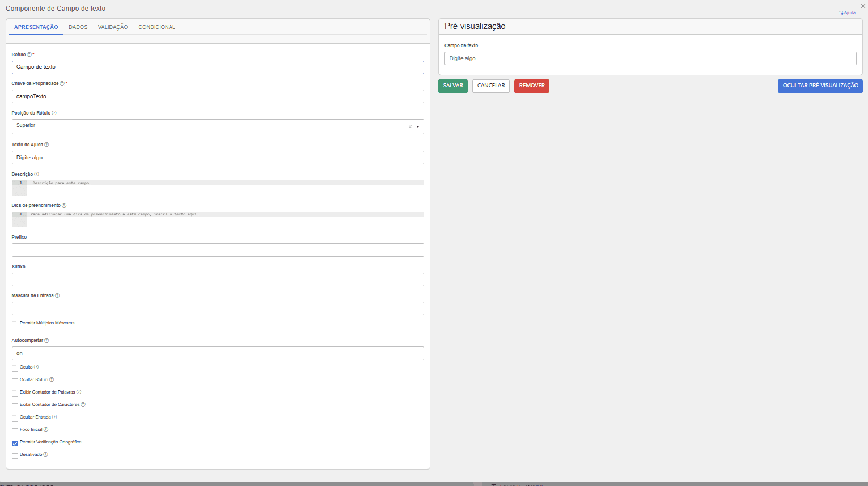Show help icon tooltip for Descrição
868x486 pixels.
coord(36,174)
